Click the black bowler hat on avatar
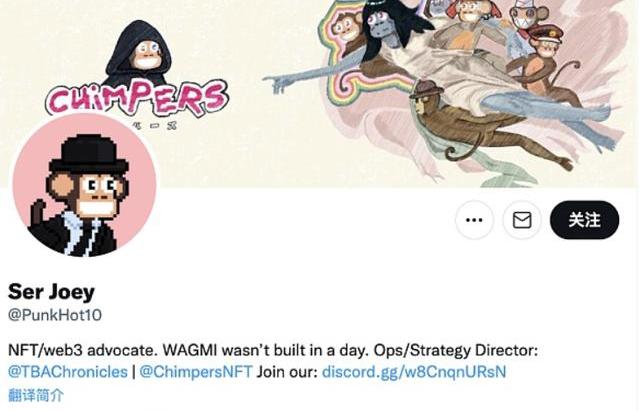640x411 pixels. point(89,153)
